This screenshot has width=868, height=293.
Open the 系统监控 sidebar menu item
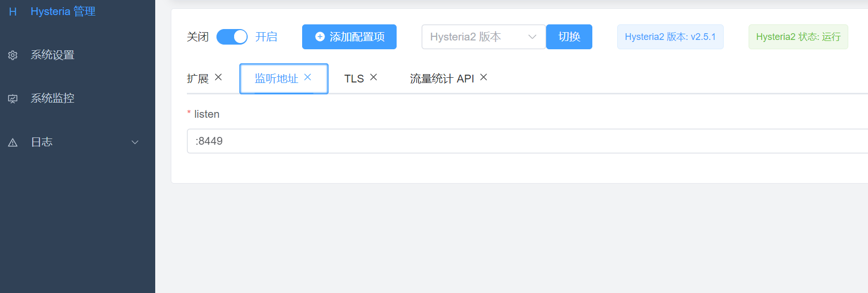click(x=52, y=99)
